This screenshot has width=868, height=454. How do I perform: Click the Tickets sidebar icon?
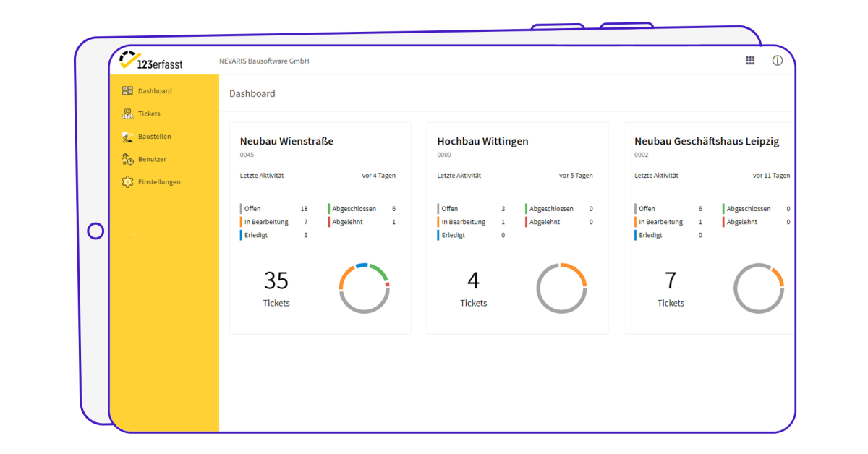click(127, 113)
